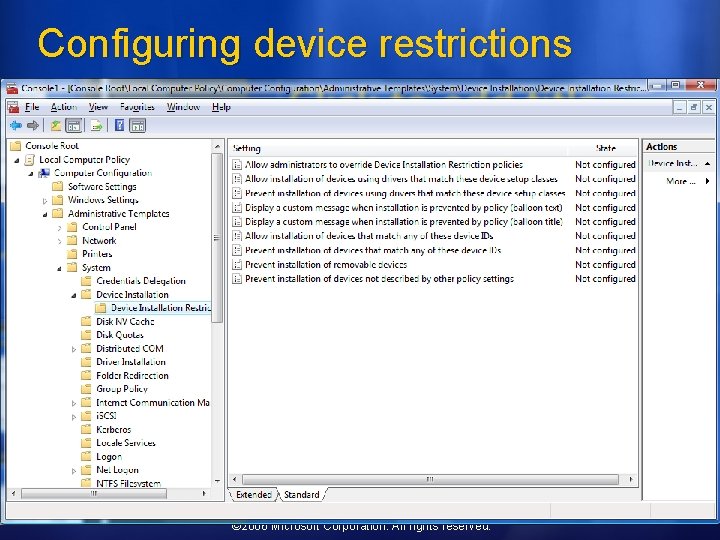Click the Computer Configuration icon
The width and height of the screenshot is (720, 540).
[44, 173]
